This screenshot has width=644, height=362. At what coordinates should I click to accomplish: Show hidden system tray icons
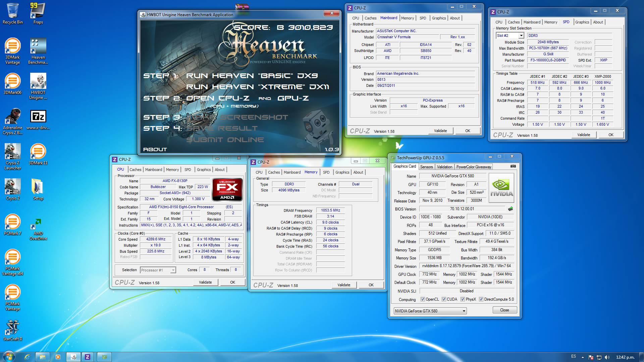click(583, 357)
